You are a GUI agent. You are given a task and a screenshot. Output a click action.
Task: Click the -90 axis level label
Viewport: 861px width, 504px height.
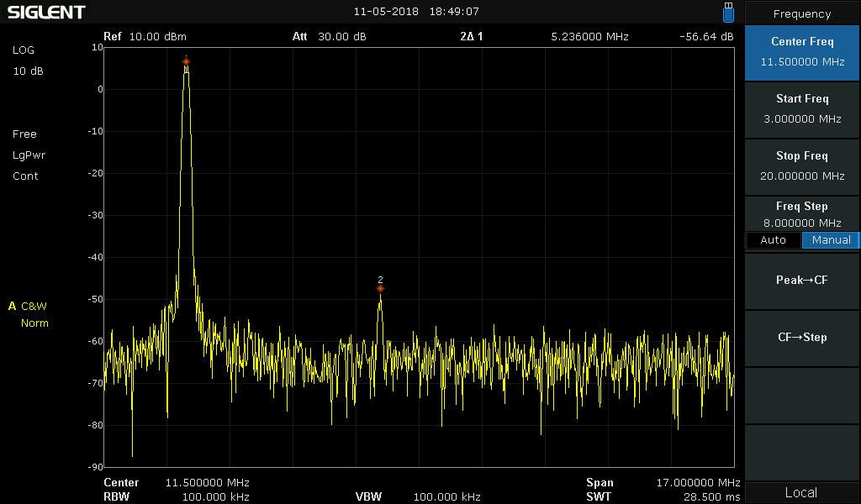coord(96,467)
